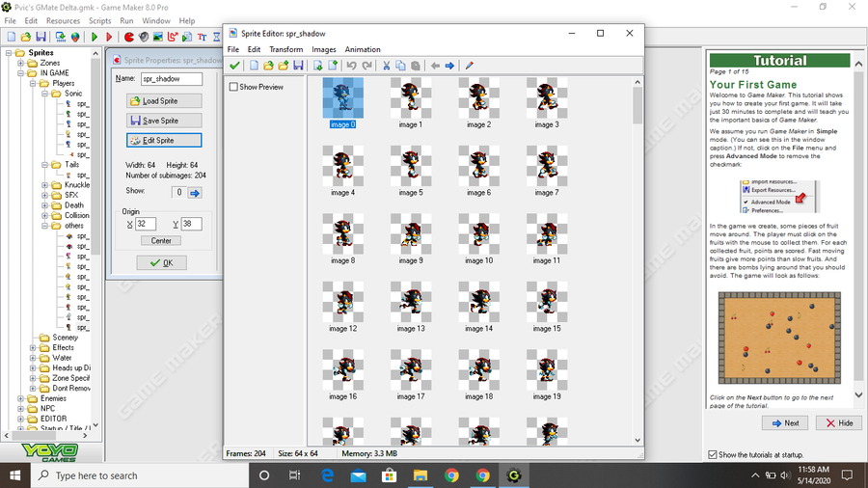Screen dimensions: 868x488
Task: Uncheck Show the tutorials at startup
Action: coord(713,455)
